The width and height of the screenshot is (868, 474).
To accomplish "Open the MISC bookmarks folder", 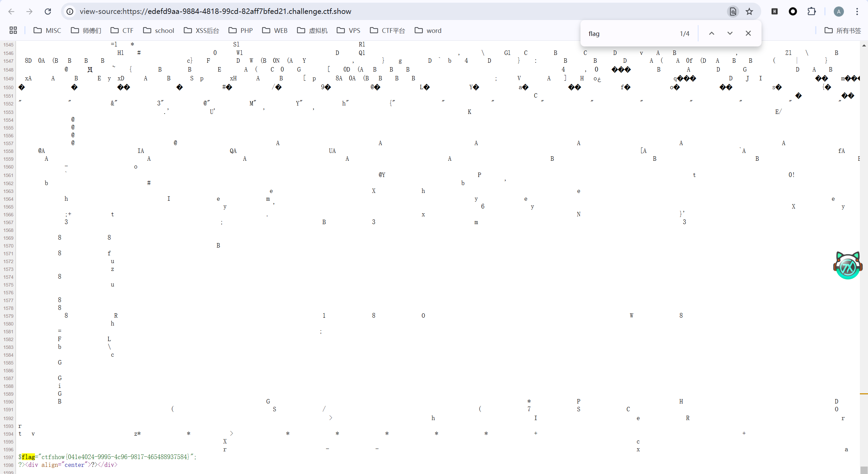I will [x=47, y=31].
